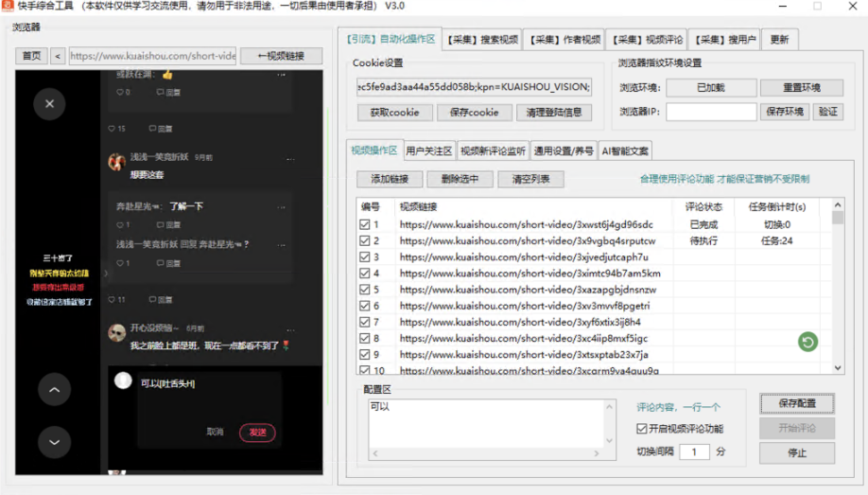Image resolution: width=868 pixels, height=495 pixels.
Task: Toggle checkbox for video row 1
Action: pos(364,224)
